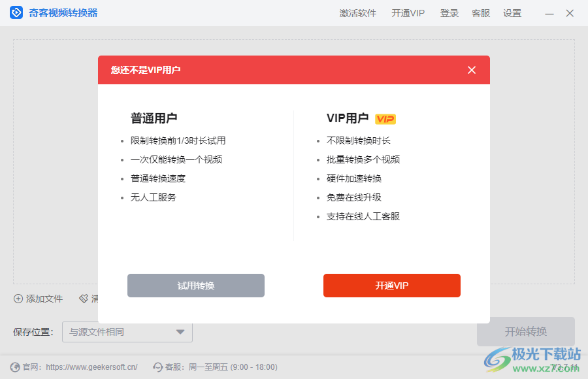This screenshot has height=379, width=588.
Task: Click the clear list eraser icon
Action: [x=83, y=299]
